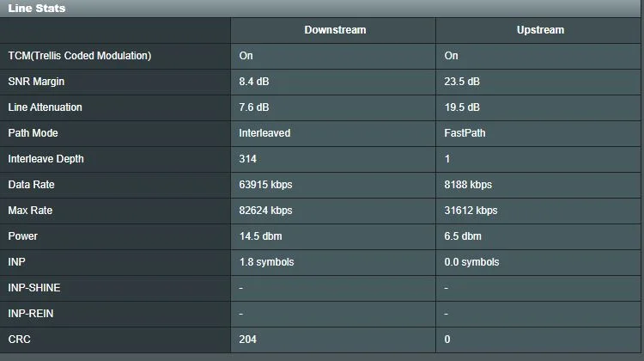This screenshot has width=644, height=361.
Task: Click the 7.6 dB attenuation value
Action: [254, 107]
